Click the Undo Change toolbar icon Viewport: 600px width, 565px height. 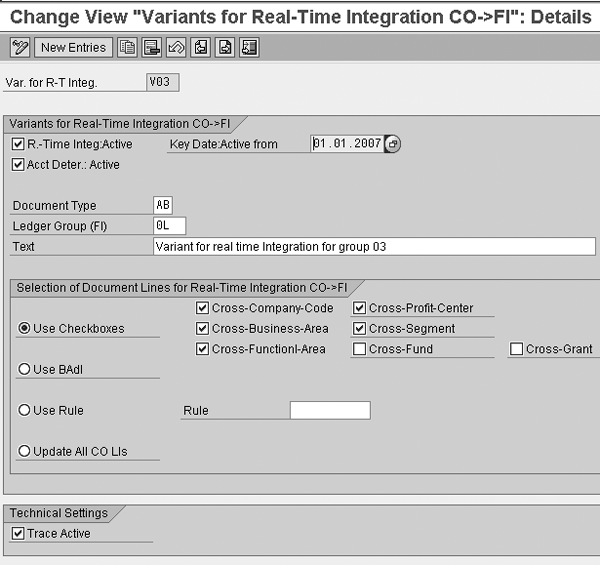pyautogui.click(x=176, y=47)
